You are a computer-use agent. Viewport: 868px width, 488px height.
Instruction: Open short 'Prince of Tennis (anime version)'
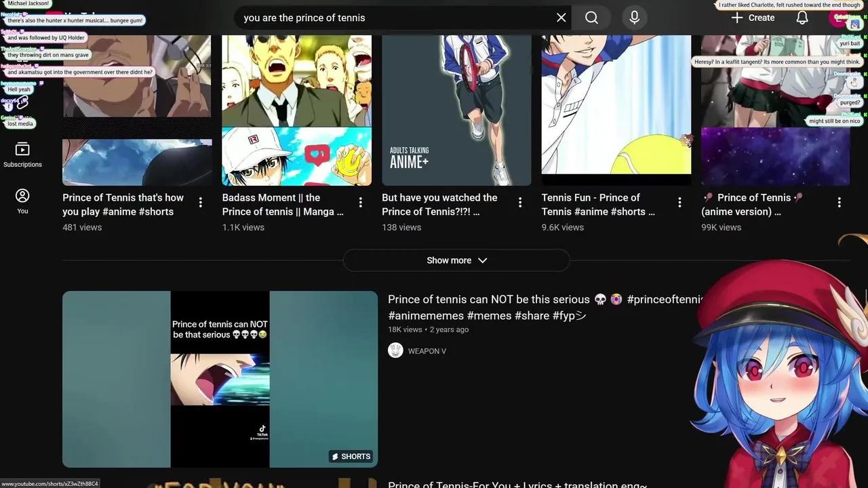[753, 205]
